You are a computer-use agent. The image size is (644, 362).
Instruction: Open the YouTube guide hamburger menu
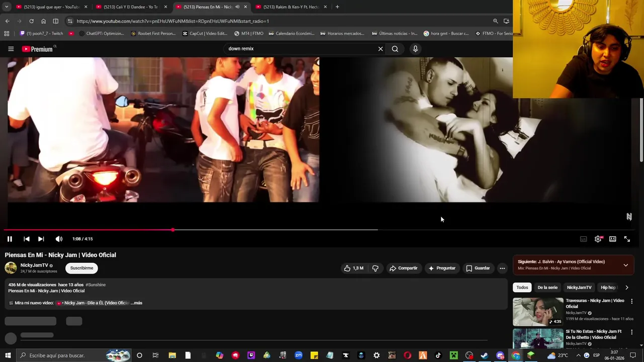click(x=11, y=49)
